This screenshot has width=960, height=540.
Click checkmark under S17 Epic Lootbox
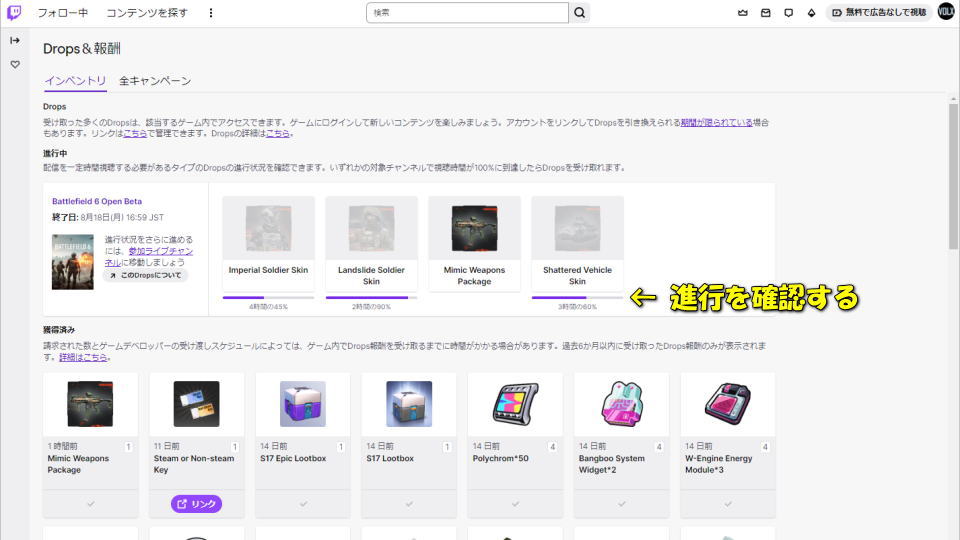tap(303, 504)
